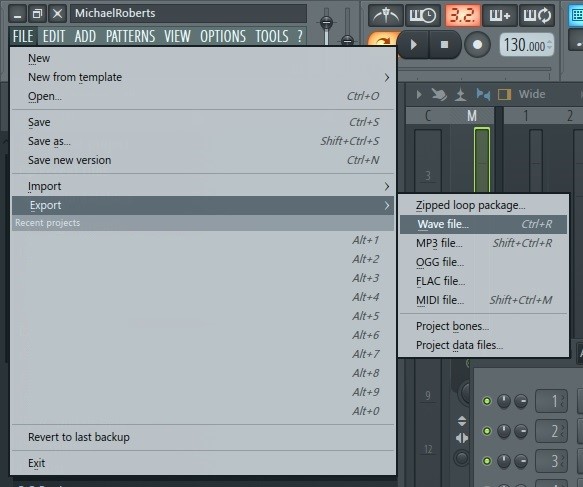Screen dimensions: 583x487
Task: Toggle the loop recording icon
Action: (x=537, y=16)
